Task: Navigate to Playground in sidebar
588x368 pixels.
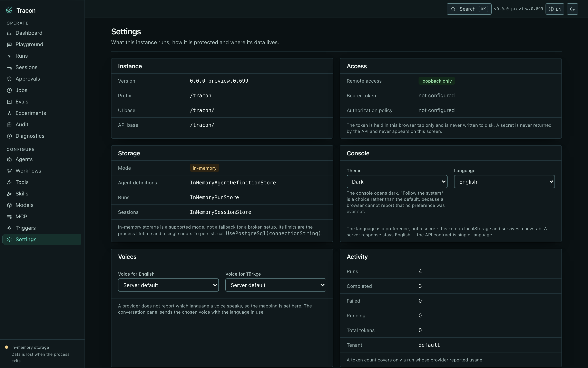Action: click(42, 45)
